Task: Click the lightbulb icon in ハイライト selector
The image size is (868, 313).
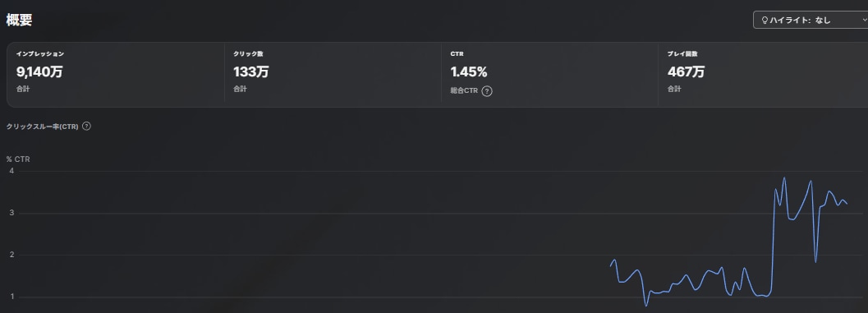Action: (x=765, y=21)
